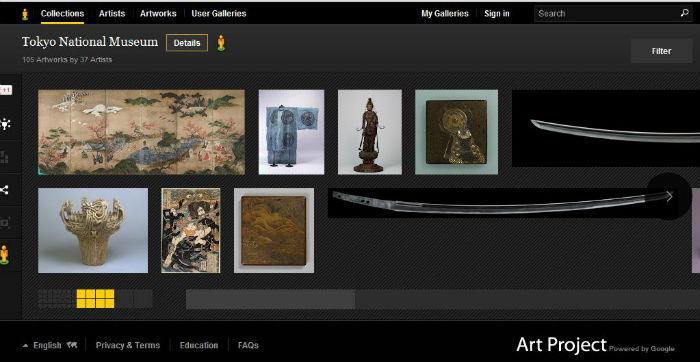Open the Filter panel
This screenshot has height=362, width=700.
tap(661, 51)
